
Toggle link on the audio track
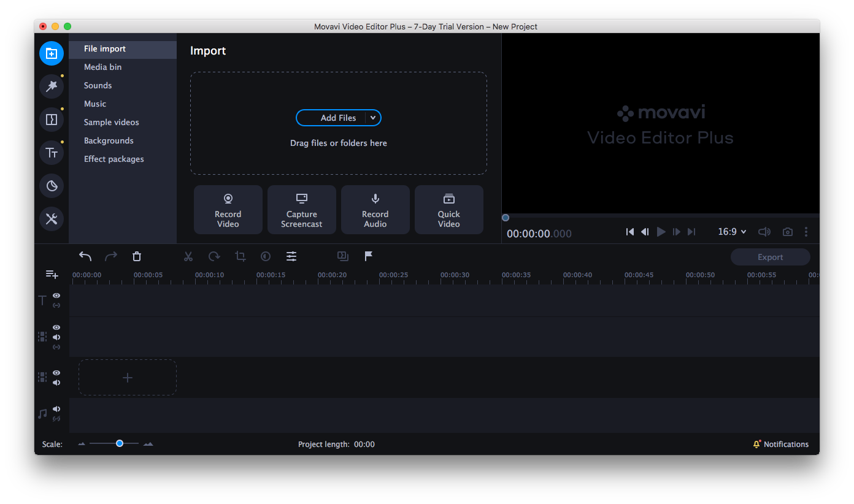56,419
